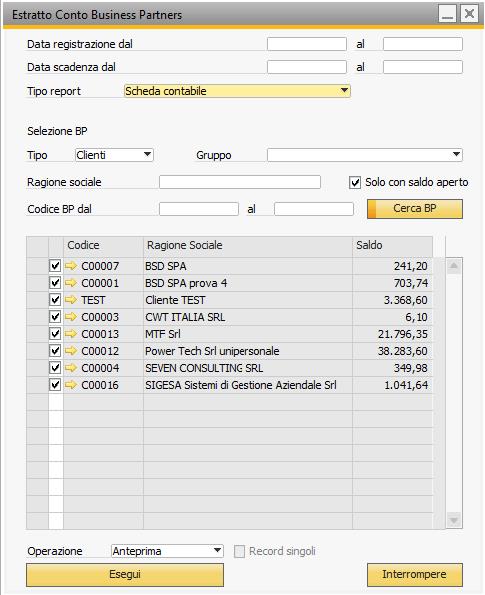The height and width of the screenshot is (595, 485).
Task: Click the Codice BP al end field
Action: (314, 209)
